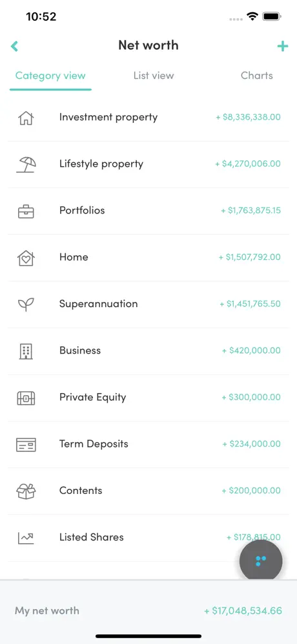The image size is (297, 644).
Task: Tap the back chevron arrow
Action: (14, 46)
